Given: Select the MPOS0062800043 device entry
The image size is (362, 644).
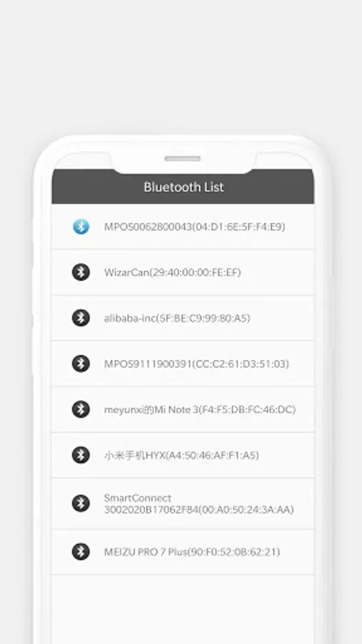Looking at the screenshot, I should [182, 226].
